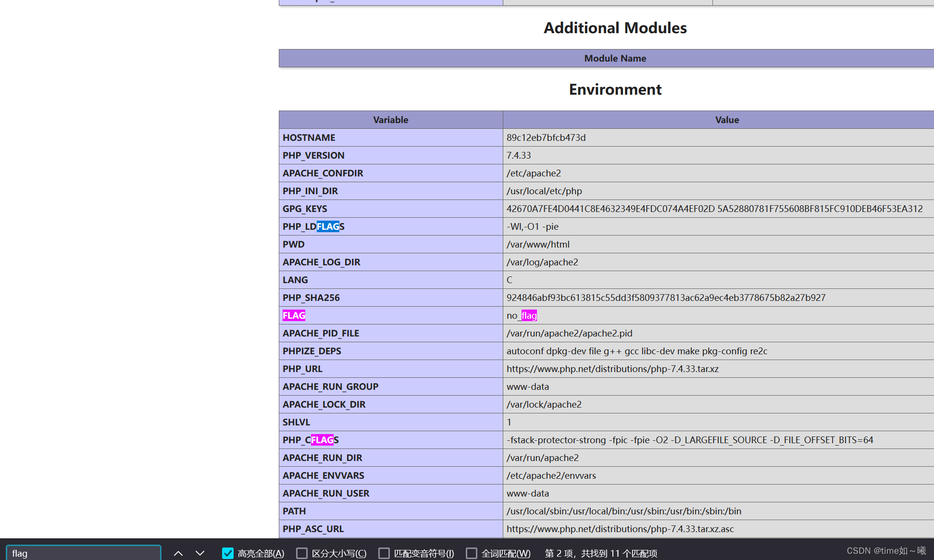Screen dimensions: 934x560
Task: Click the tar.xz.asc URL value
Action: click(x=620, y=529)
